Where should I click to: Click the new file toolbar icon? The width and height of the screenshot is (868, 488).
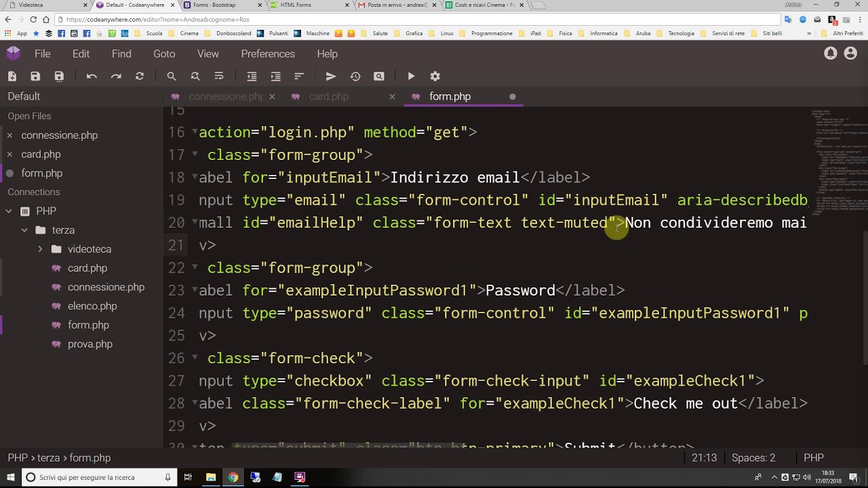click(x=12, y=77)
